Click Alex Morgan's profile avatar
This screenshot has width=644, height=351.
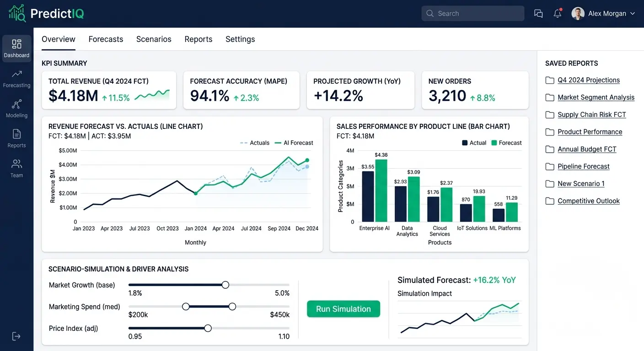coord(578,13)
